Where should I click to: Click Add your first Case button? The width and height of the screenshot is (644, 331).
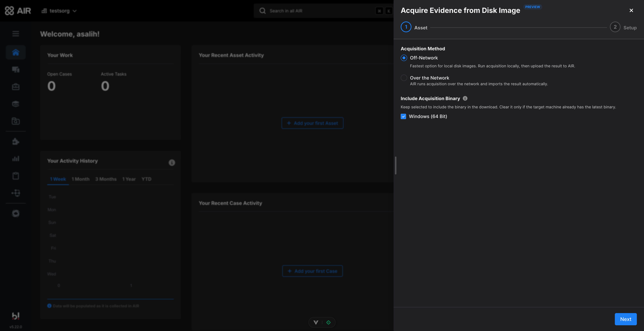313,271
